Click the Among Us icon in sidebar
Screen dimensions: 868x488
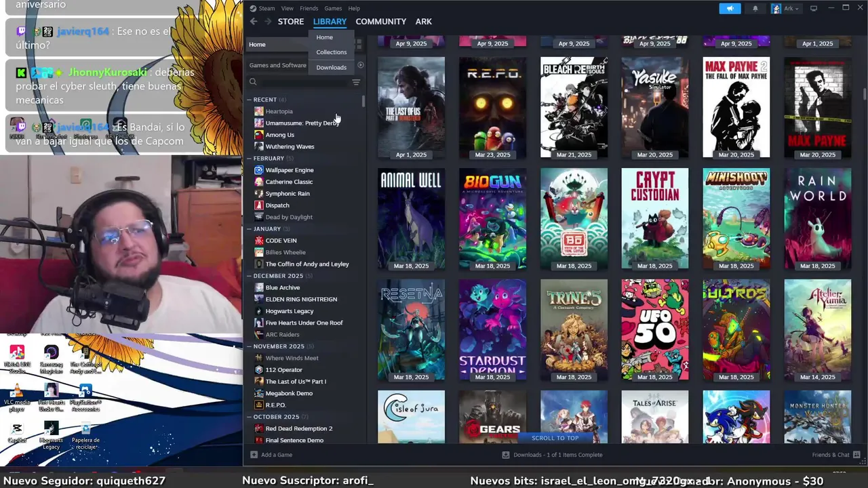(259, 135)
